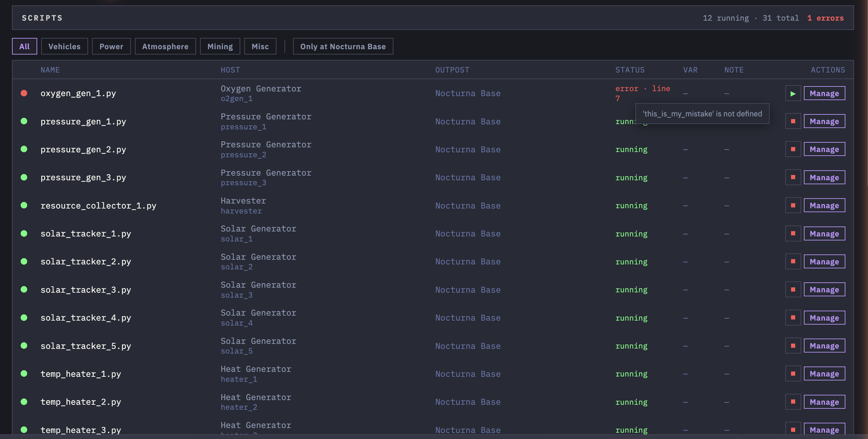Stop the temp_heater_2.py script
The image size is (868, 439).
click(x=793, y=402)
